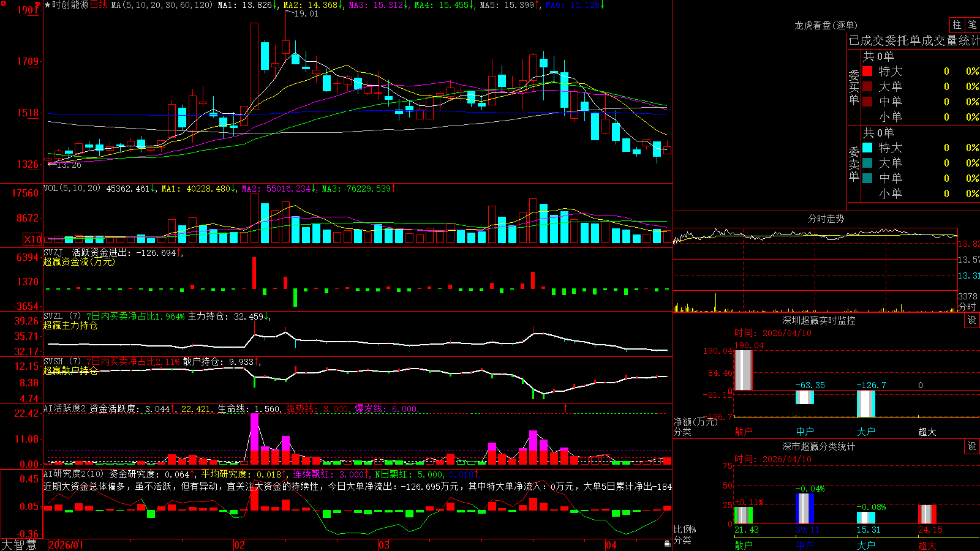Click the dark red 大单 swatch under 委买单
The image size is (980, 551).
(x=867, y=86)
